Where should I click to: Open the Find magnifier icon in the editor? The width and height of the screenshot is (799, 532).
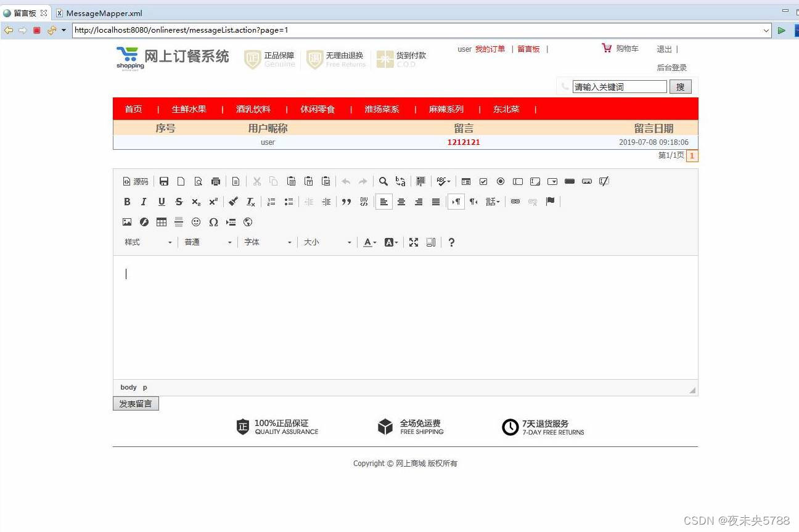[383, 181]
